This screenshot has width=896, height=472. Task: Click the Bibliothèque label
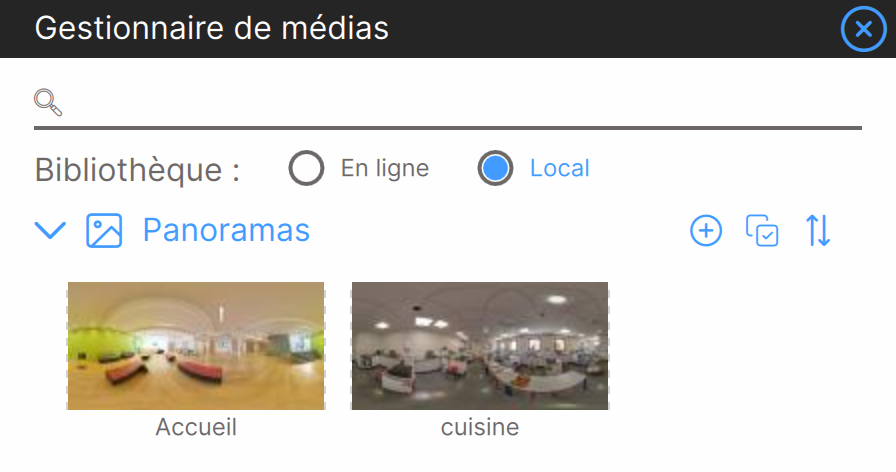[137, 170]
